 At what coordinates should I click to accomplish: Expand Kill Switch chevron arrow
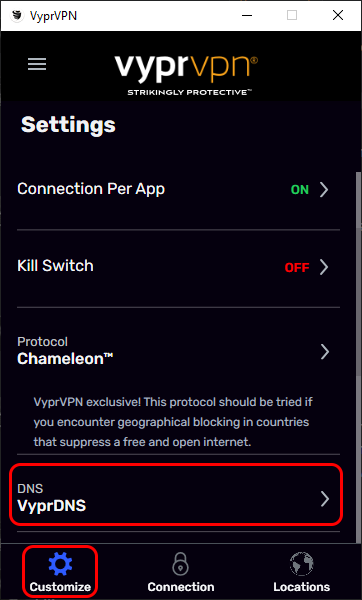pyautogui.click(x=324, y=267)
